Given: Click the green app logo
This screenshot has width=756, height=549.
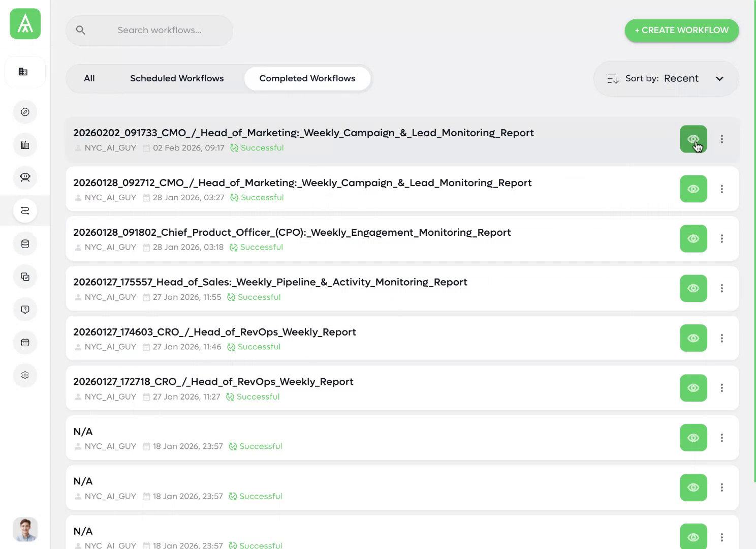Looking at the screenshot, I should (x=25, y=24).
